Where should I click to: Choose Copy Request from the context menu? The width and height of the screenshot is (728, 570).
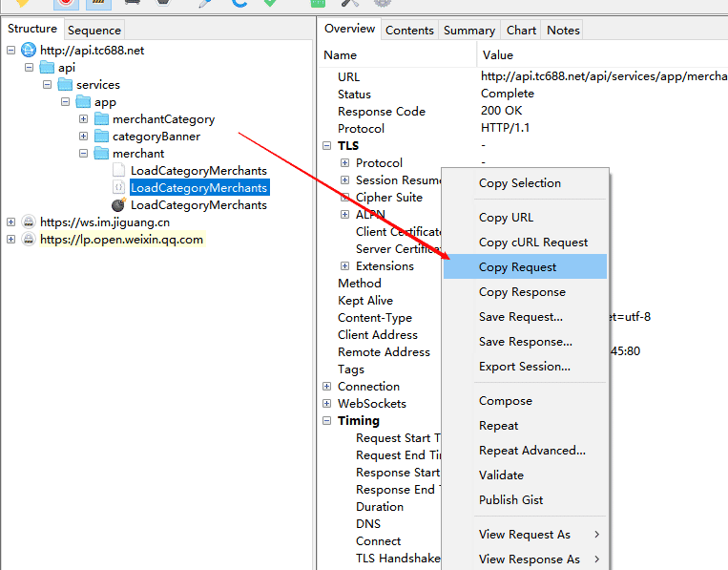coord(517,267)
